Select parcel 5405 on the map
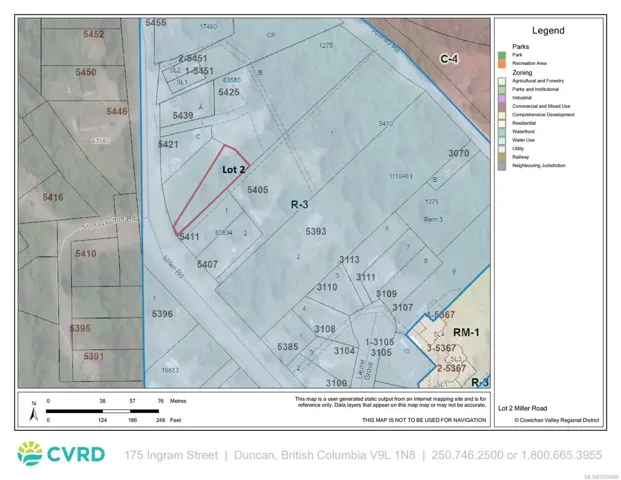This screenshot has height=480, width=621. pos(257,189)
